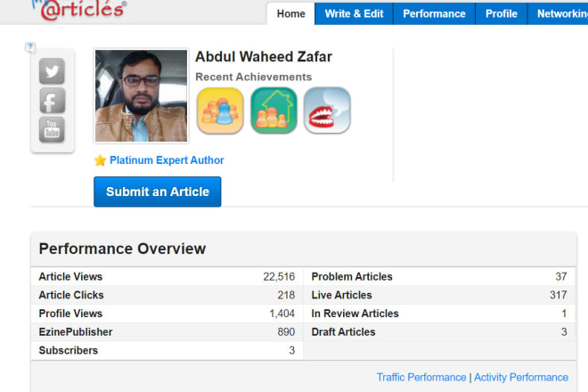Open the Activity Performance link
Viewport: 588px width, 392px height.
521,377
